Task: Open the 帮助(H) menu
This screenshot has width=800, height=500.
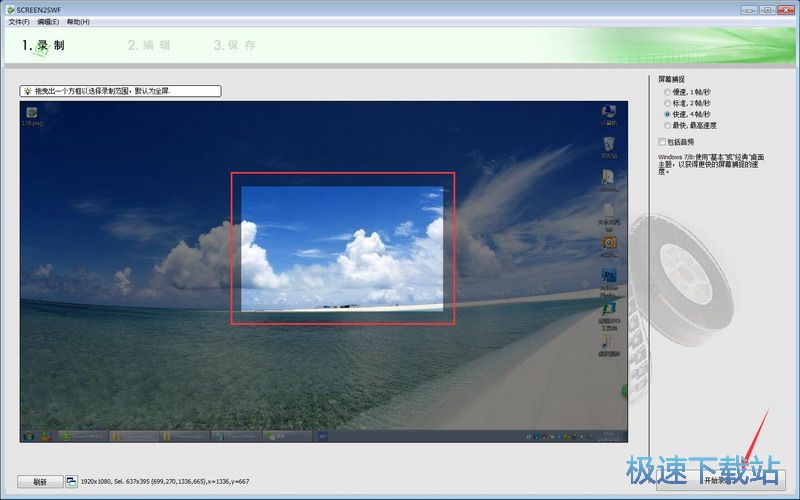Action: coord(78,21)
